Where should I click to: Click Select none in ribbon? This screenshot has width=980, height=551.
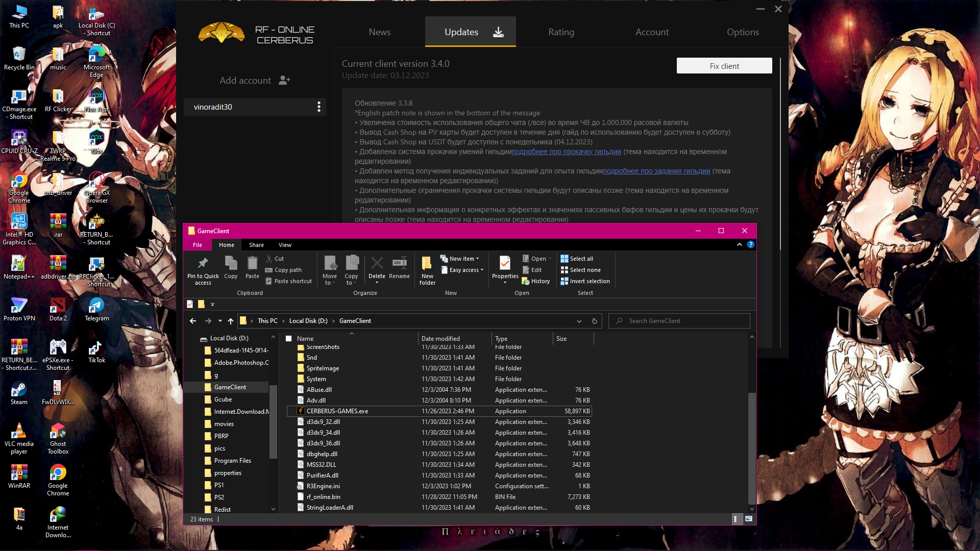tap(581, 270)
